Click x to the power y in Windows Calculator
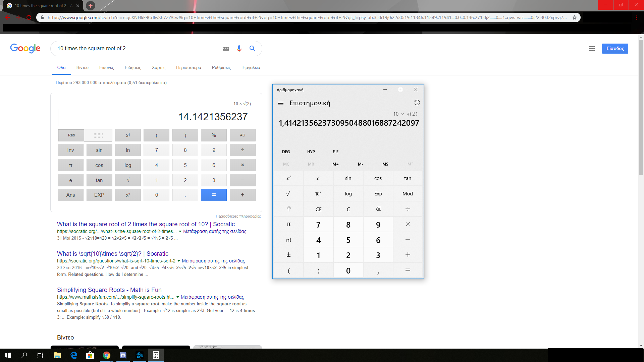The image size is (644, 362). tap(318, 178)
